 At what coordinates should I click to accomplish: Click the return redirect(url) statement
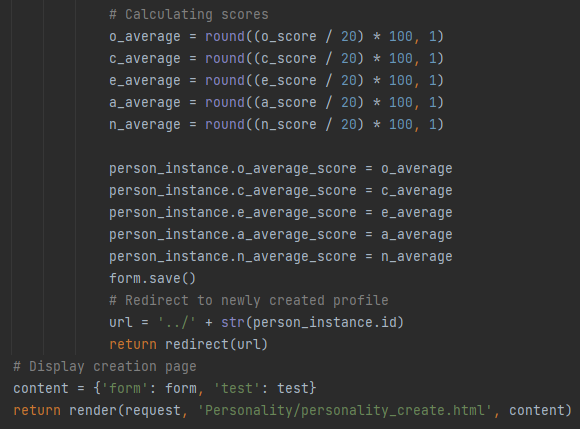pyautogui.click(x=188, y=345)
